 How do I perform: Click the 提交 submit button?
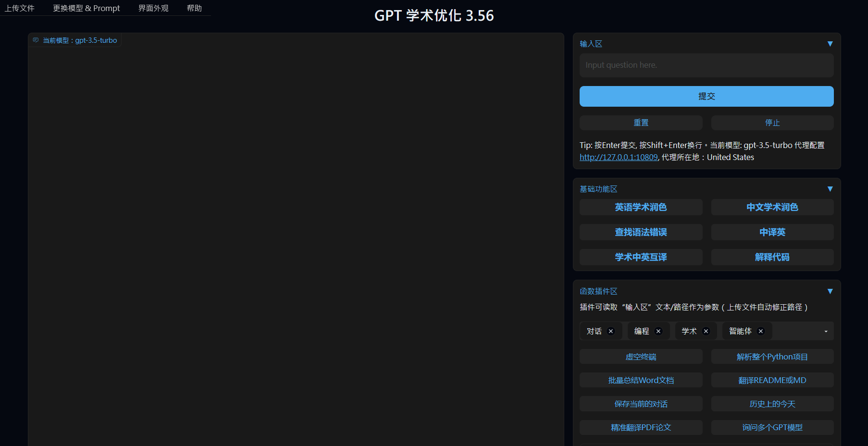tap(707, 96)
